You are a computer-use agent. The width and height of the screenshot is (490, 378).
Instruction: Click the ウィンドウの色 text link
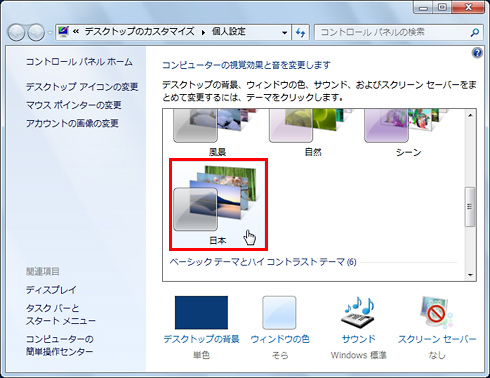click(x=280, y=339)
